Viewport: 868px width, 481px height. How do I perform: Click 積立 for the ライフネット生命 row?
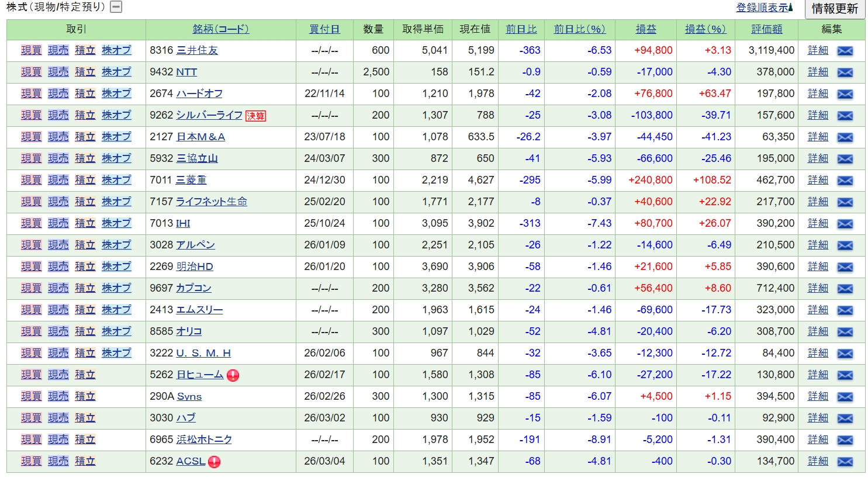[85, 202]
